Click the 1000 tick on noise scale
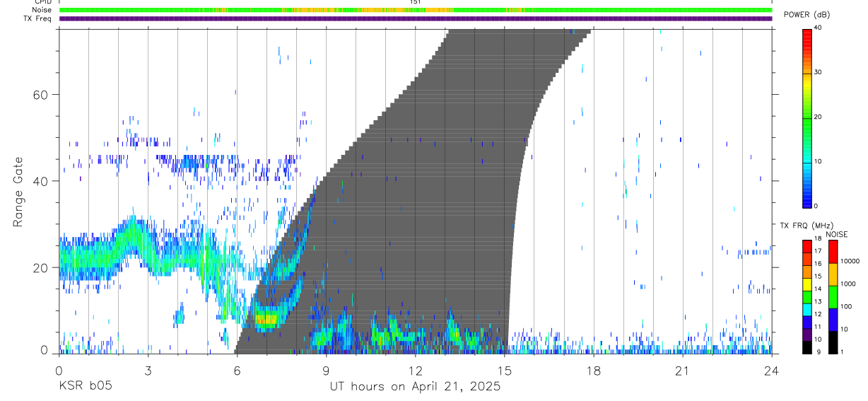 coord(848,284)
